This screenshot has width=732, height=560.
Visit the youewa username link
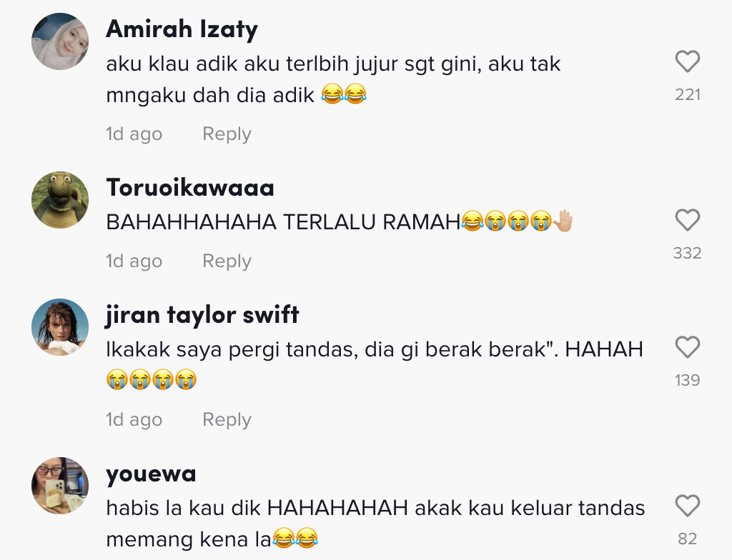(151, 474)
